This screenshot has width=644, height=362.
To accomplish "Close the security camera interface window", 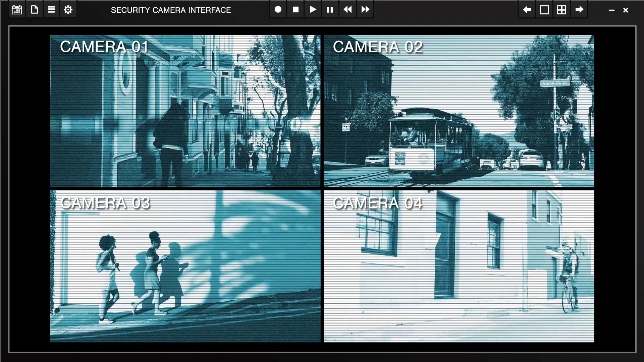I will (626, 10).
